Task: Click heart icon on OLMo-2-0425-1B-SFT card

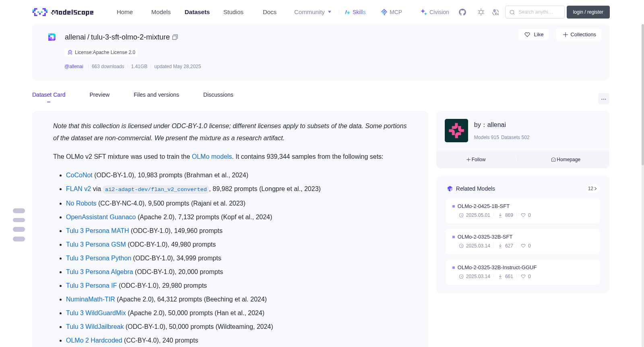Action: [523, 215]
